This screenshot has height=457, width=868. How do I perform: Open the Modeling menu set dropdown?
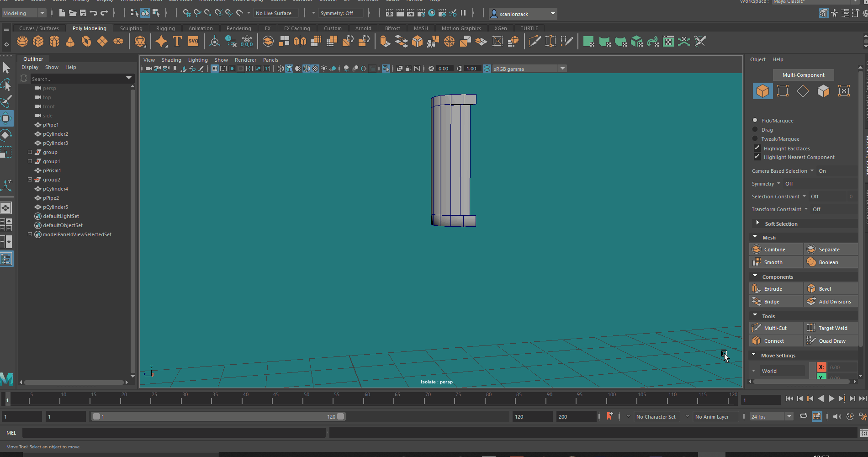pos(24,13)
